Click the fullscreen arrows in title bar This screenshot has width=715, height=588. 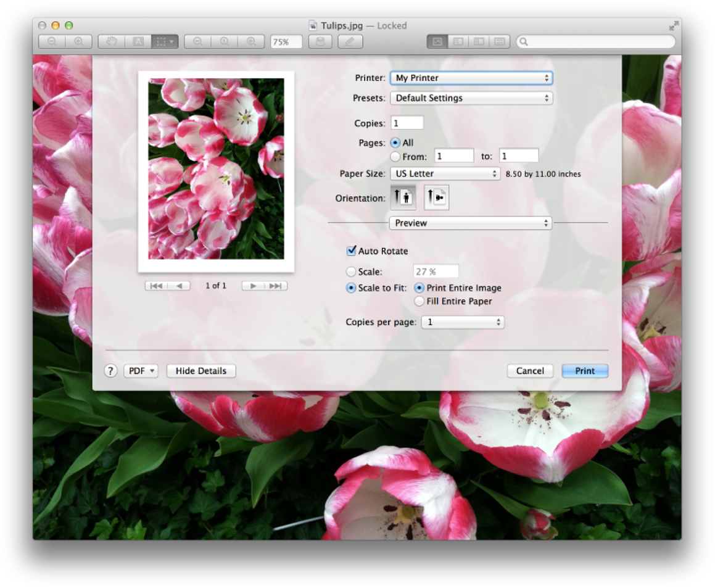[673, 25]
